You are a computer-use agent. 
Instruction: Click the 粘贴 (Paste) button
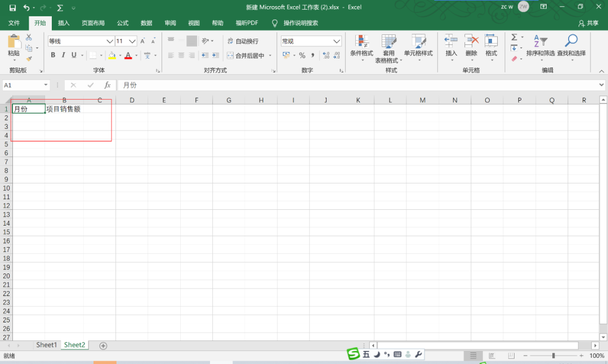click(x=14, y=48)
